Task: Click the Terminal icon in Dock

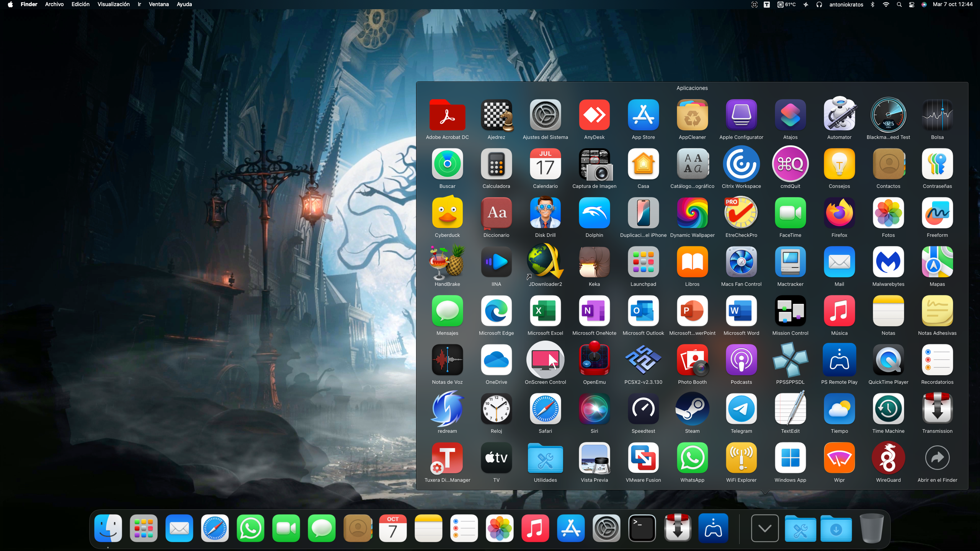Action: coord(642,528)
